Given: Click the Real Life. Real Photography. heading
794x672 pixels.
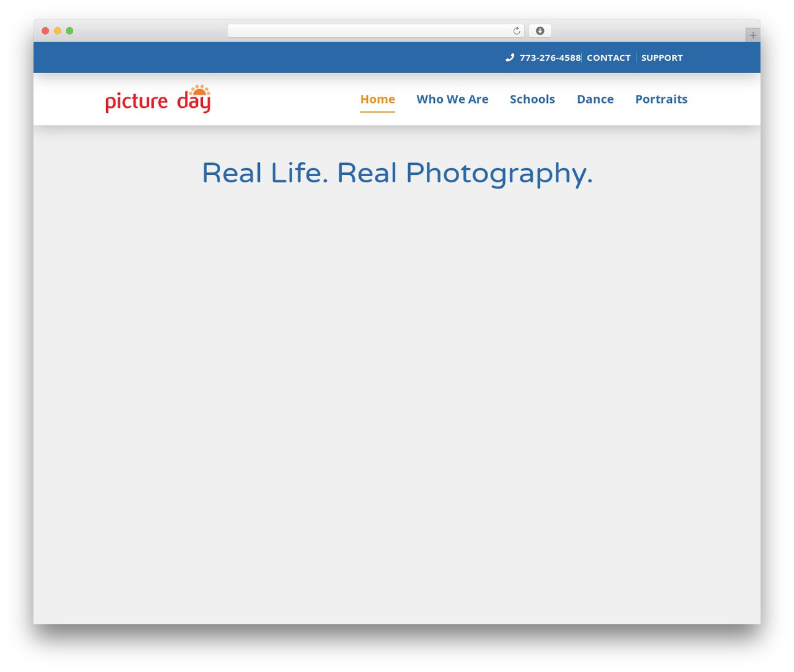Looking at the screenshot, I should (x=398, y=173).
